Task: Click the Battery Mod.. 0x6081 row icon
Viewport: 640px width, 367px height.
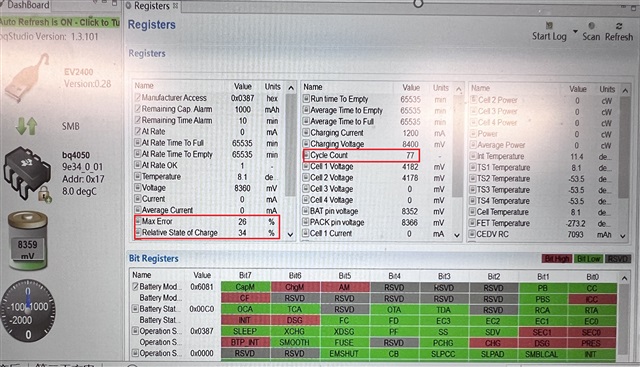Action: (135, 287)
